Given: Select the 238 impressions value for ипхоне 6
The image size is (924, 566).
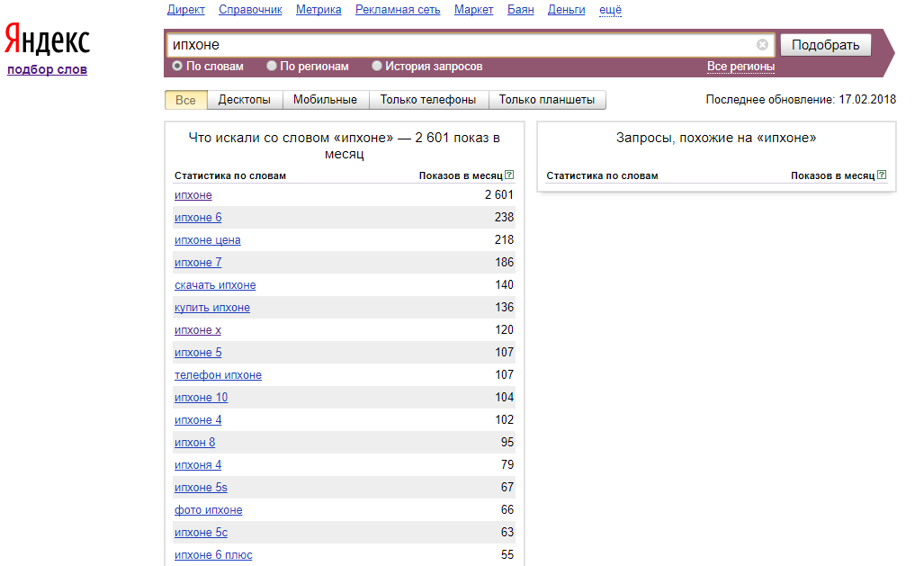Looking at the screenshot, I should click(505, 217).
